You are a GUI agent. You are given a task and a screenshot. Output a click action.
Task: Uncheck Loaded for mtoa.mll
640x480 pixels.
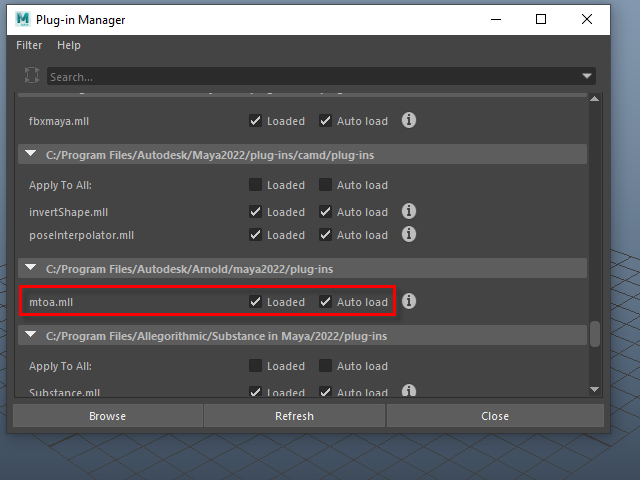tap(256, 302)
